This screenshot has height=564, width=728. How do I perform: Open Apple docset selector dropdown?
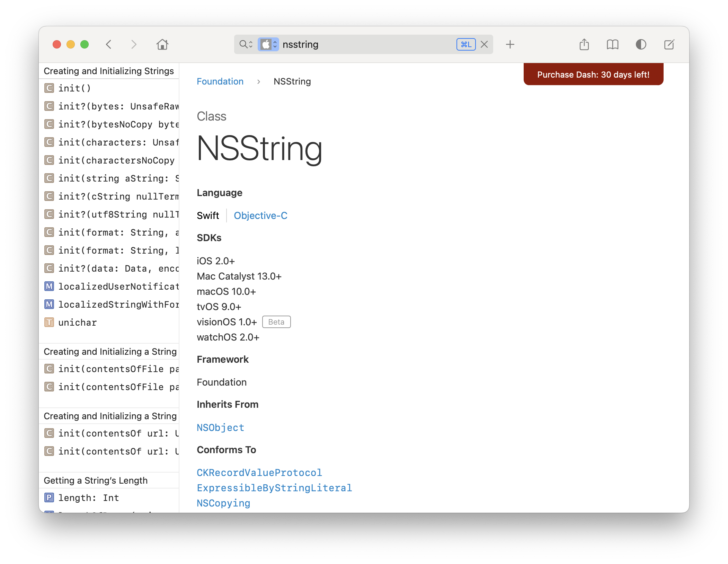[268, 44]
